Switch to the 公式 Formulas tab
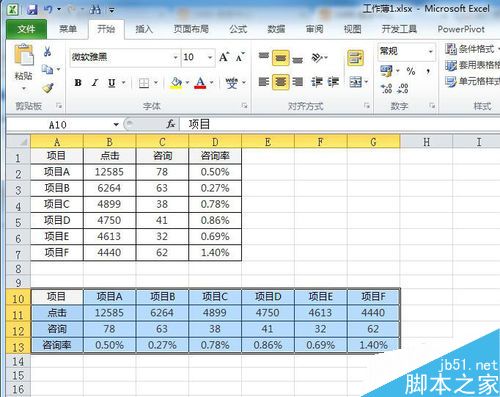The height and width of the screenshot is (397, 500). pos(238,29)
